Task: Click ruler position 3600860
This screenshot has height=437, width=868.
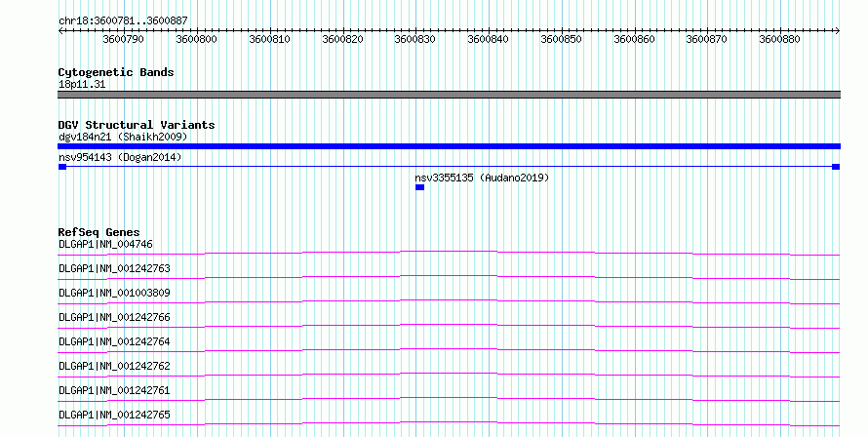Action: tap(634, 39)
